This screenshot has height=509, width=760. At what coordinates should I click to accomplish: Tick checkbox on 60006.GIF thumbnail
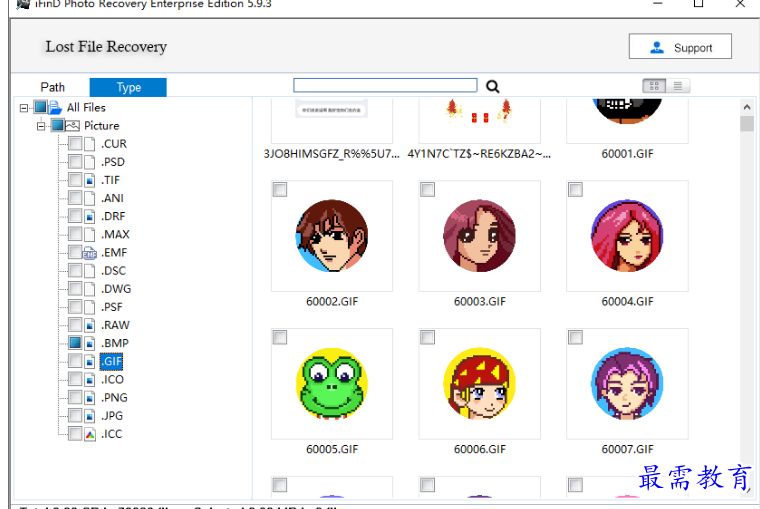[x=428, y=337]
